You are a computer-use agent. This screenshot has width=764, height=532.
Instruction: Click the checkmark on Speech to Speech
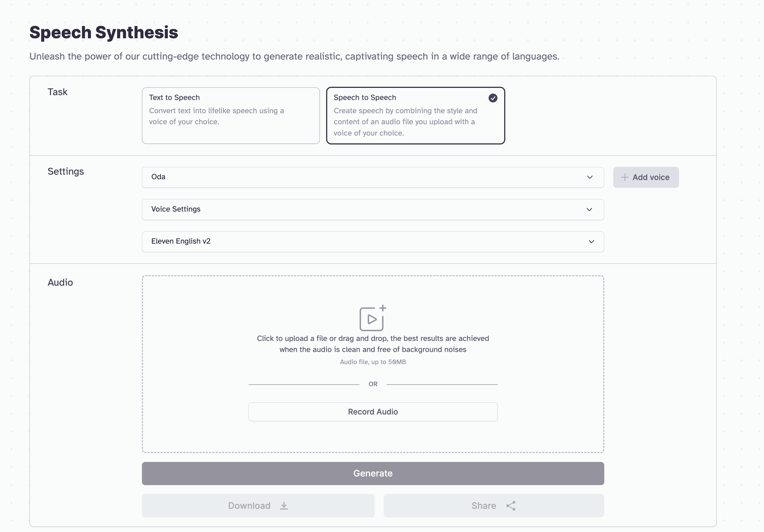493,98
